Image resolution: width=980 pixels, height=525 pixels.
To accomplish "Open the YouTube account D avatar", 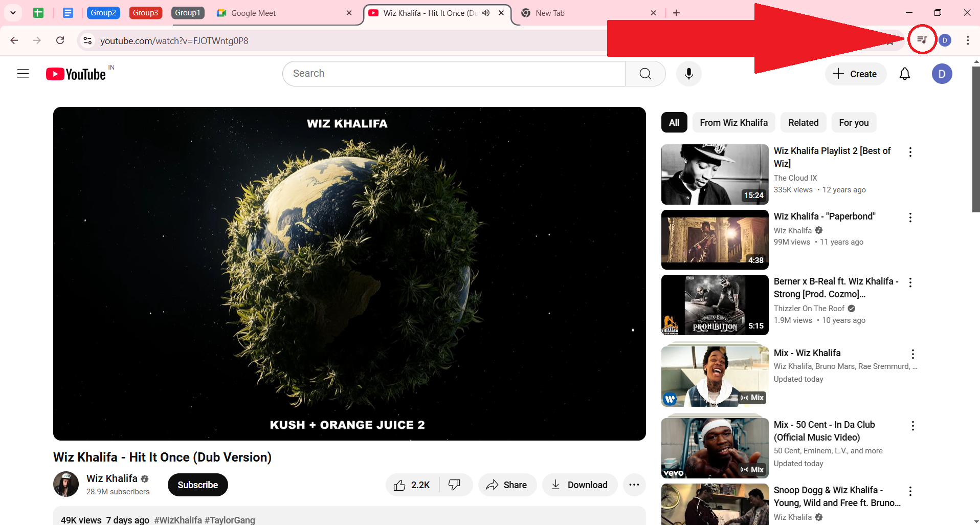I will tap(942, 74).
